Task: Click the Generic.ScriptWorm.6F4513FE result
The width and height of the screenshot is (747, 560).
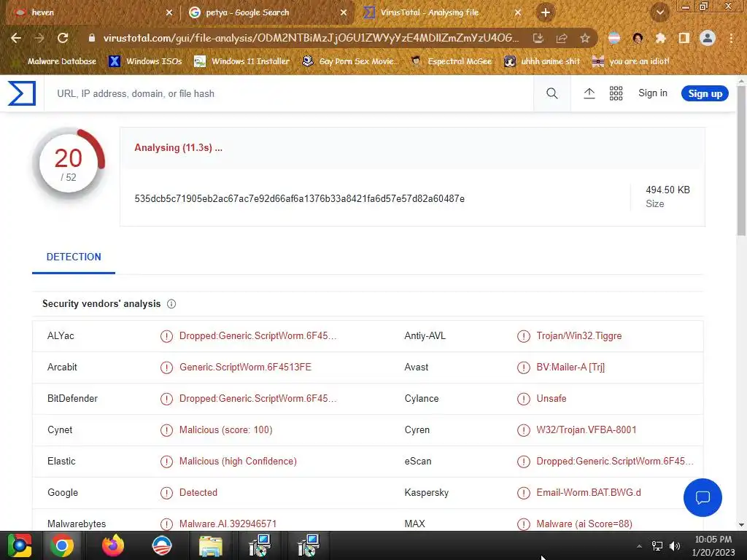Action: coord(245,367)
